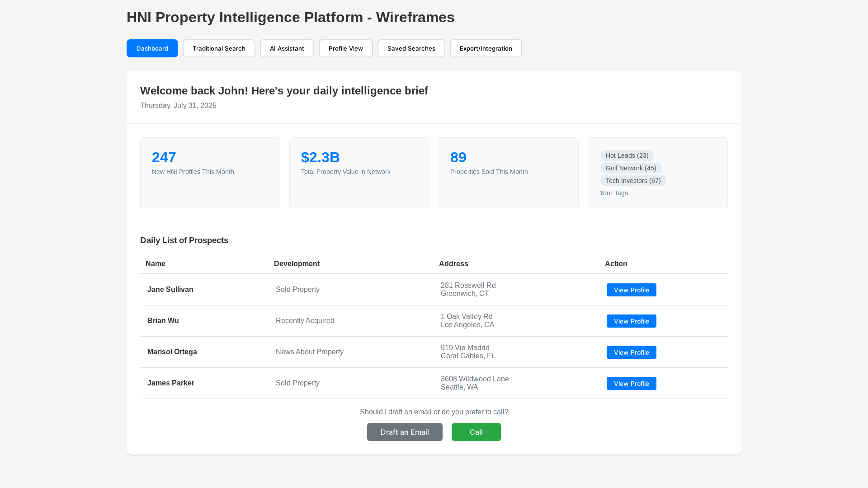Click Properties Sold This Month label
The height and width of the screenshot is (488, 868).
489,172
